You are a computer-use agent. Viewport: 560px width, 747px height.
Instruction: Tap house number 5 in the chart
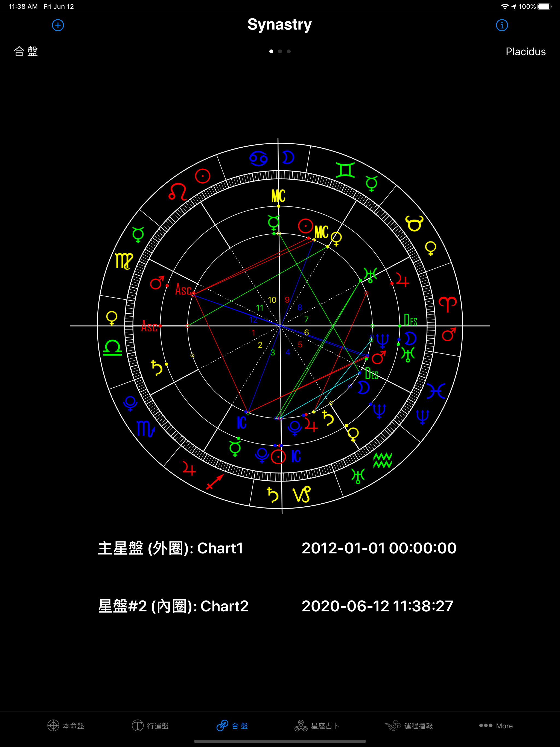point(300,345)
